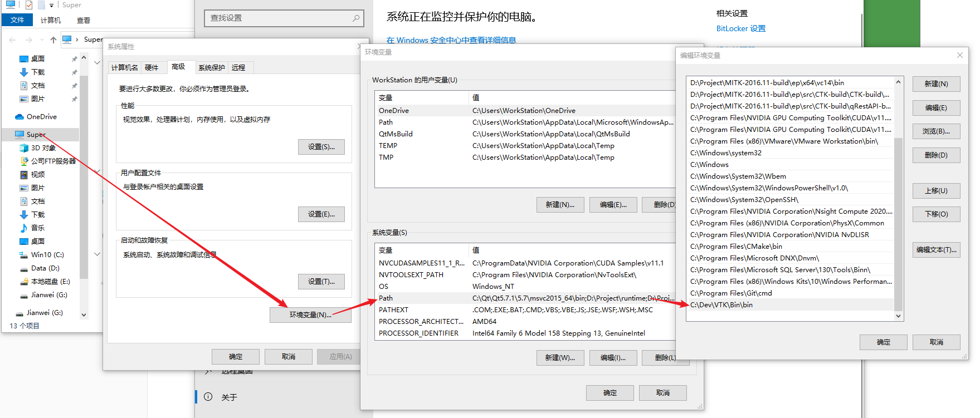The image size is (980, 418).
Task: Click the 下移(O) move down button
Action: (x=936, y=214)
